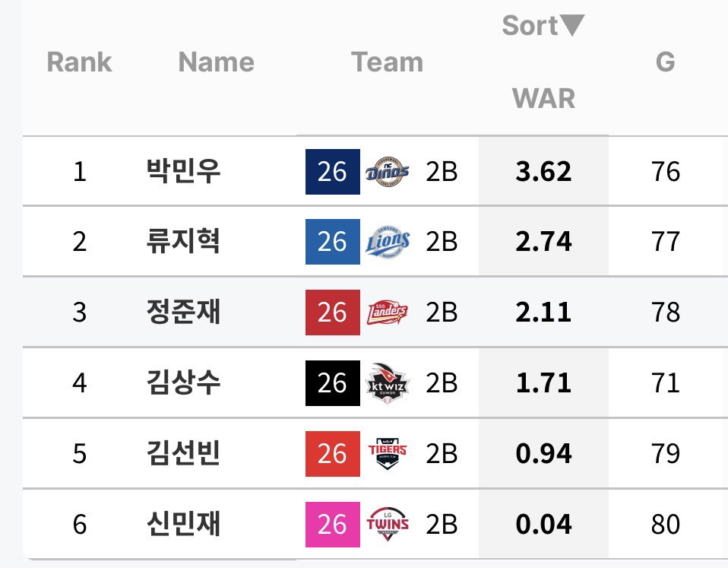The image size is (728, 568).
Task: Click the Team column header
Action: coord(388,62)
